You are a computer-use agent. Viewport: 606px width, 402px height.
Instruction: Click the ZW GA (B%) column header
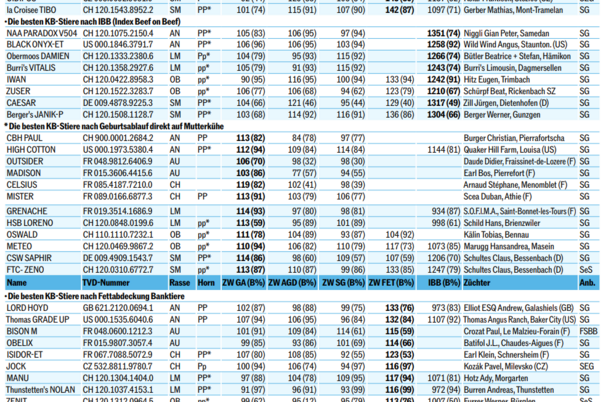(x=243, y=283)
